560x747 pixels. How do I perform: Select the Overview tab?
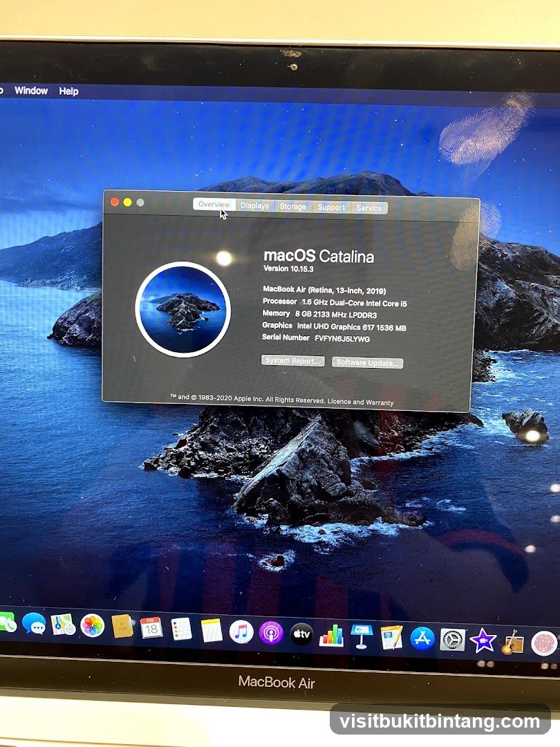click(214, 204)
